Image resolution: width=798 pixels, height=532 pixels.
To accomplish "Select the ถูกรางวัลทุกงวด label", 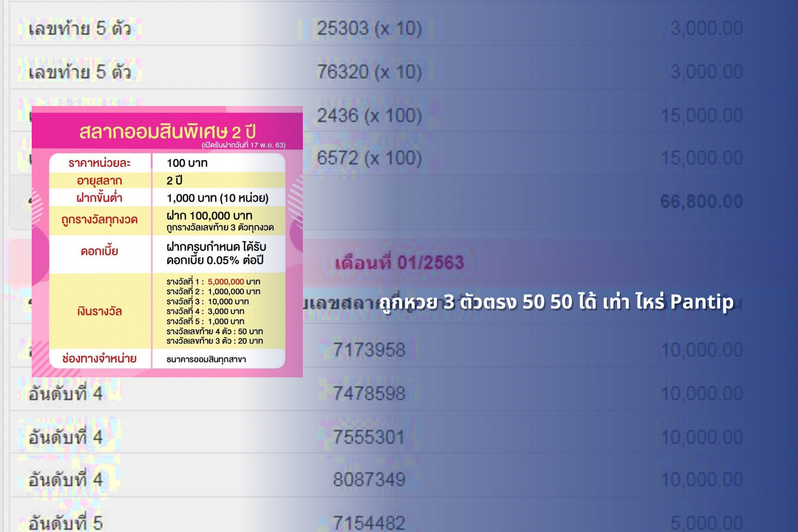I will click(99, 220).
